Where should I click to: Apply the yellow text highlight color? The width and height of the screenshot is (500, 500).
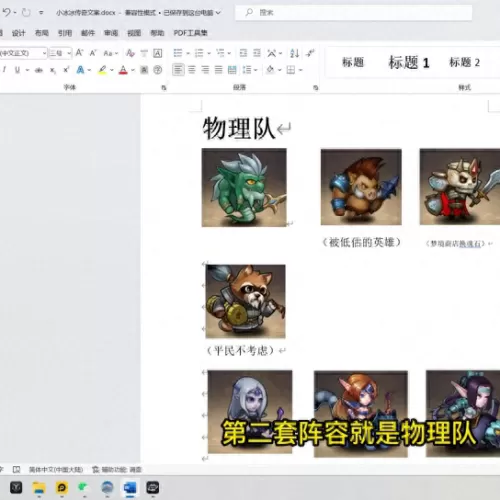[x=102, y=70]
